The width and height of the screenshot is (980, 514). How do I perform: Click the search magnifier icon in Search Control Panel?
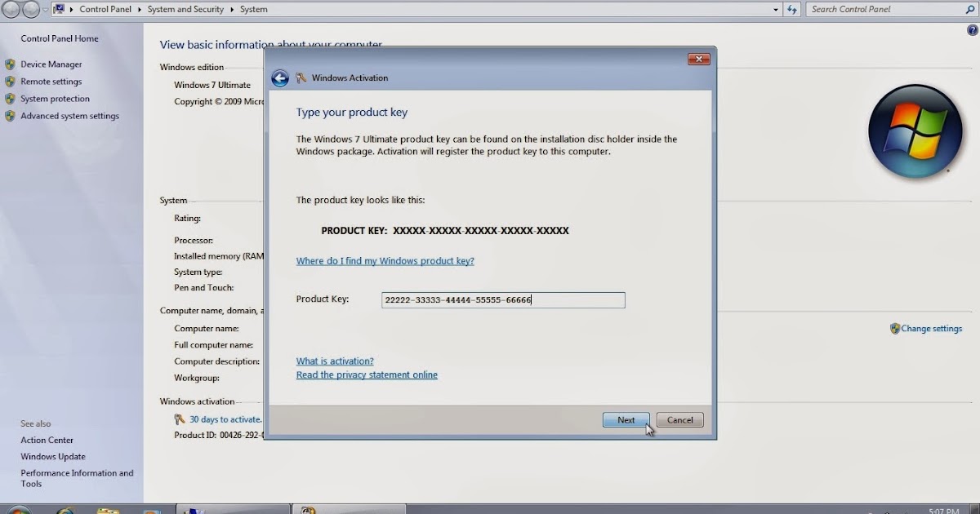click(971, 10)
